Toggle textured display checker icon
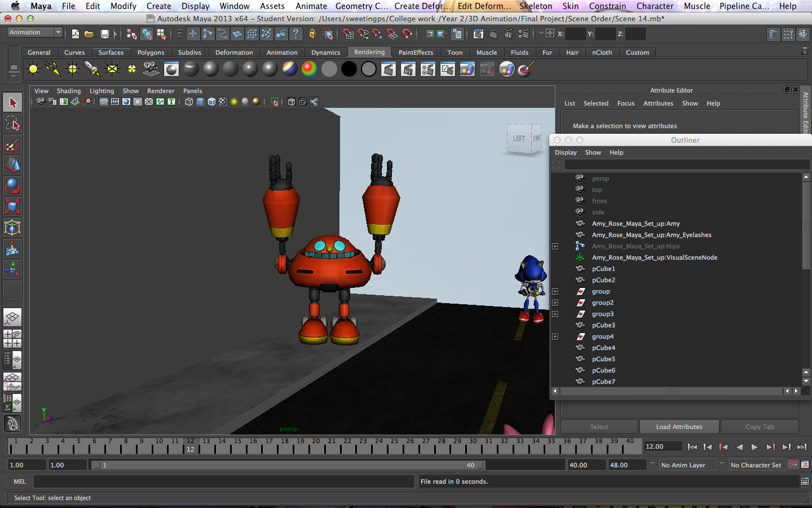This screenshot has height=508, width=812. tap(223, 102)
